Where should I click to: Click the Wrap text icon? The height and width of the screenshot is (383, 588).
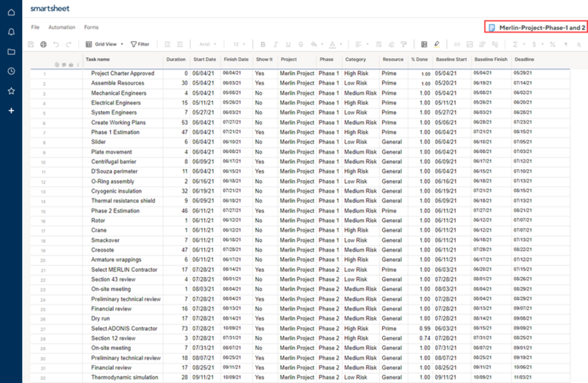click(379, 44)
